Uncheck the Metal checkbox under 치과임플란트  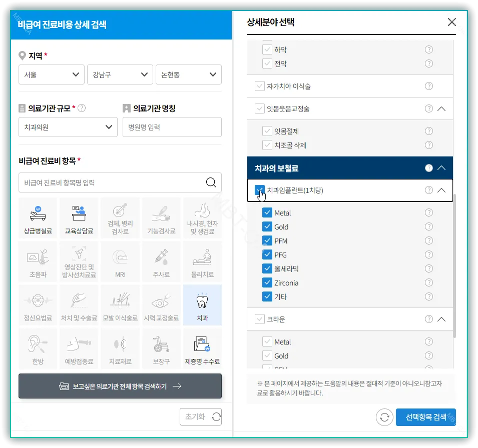267,212
